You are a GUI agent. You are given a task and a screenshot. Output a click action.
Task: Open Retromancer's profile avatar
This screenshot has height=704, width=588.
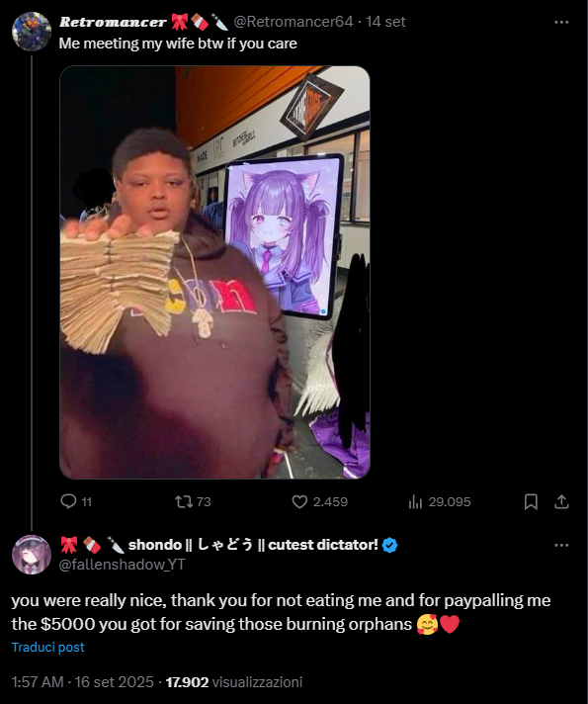(x=32, y=32)
